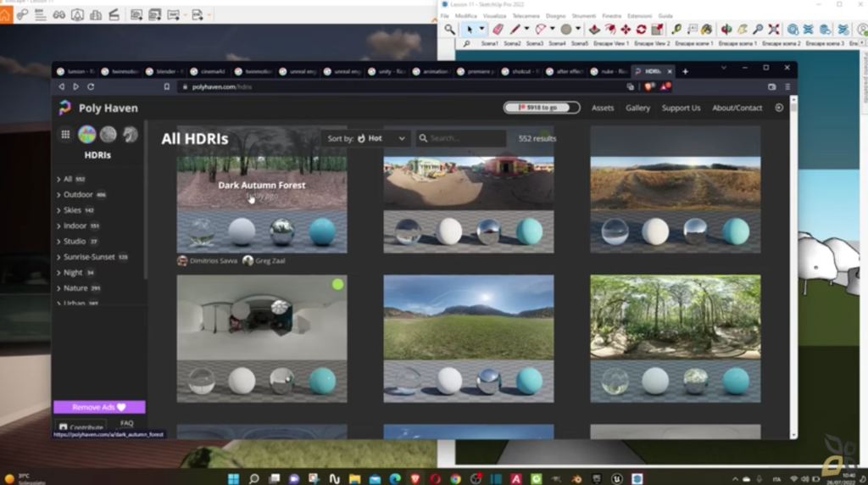Screen dimensions: 868x485
Task: Bookmark the page with bookmark icon
Action: point(167,87)
